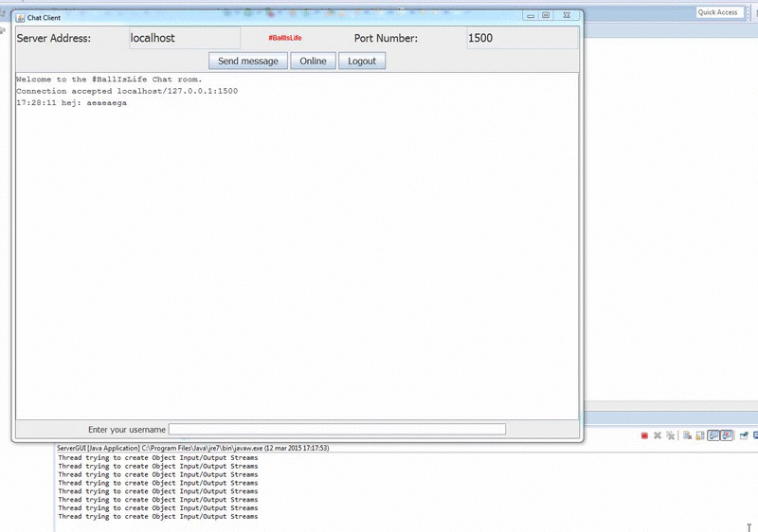Click the red #BallIsLife label
Screen dimensions: 758x532
(x=285, y=38)
